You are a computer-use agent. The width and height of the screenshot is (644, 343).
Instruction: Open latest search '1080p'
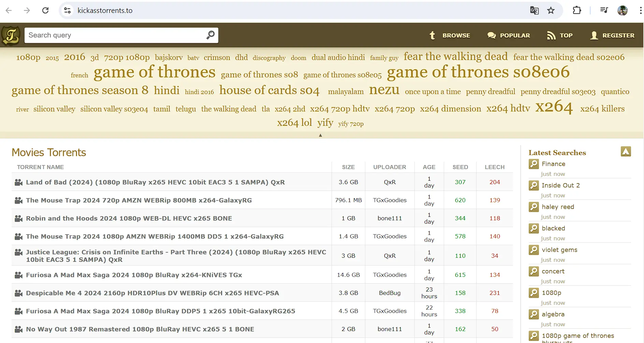pos(551,293)
